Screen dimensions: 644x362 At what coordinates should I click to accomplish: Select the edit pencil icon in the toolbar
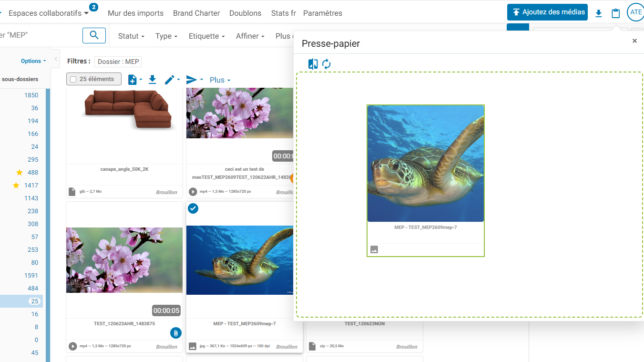(x=170, y=79)
